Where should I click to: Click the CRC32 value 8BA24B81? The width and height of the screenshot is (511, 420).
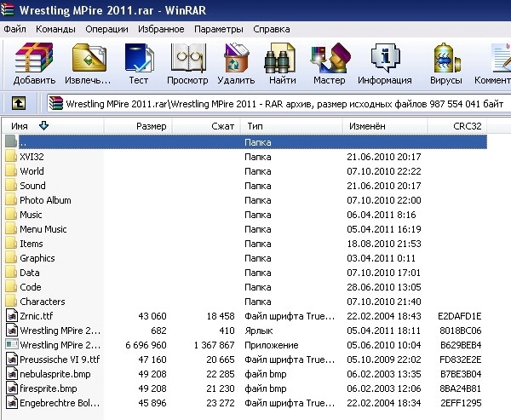click(461, 388)
